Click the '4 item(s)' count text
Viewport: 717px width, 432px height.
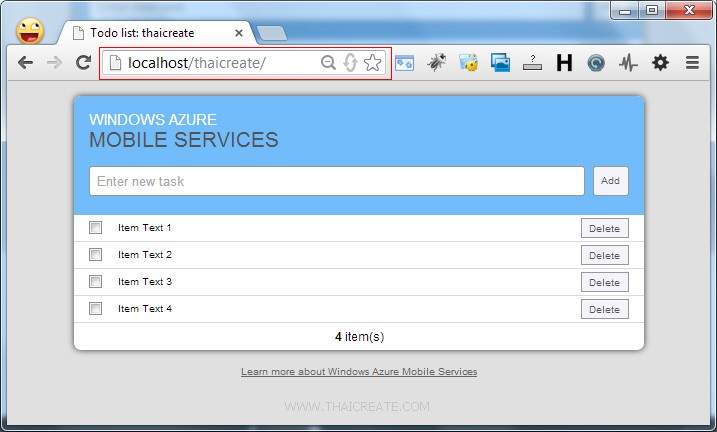pos(359,337)
